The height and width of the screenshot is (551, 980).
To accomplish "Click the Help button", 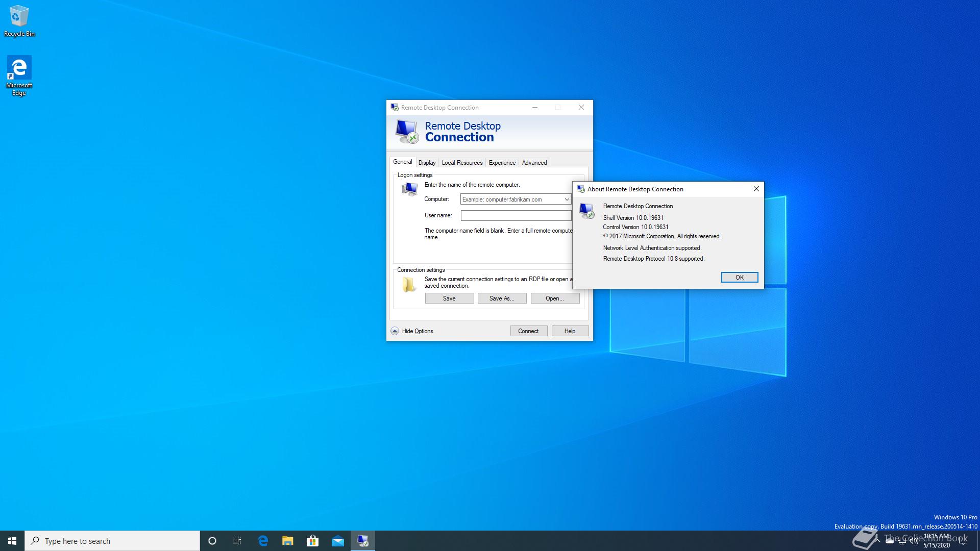I will [x=570, y=331].
